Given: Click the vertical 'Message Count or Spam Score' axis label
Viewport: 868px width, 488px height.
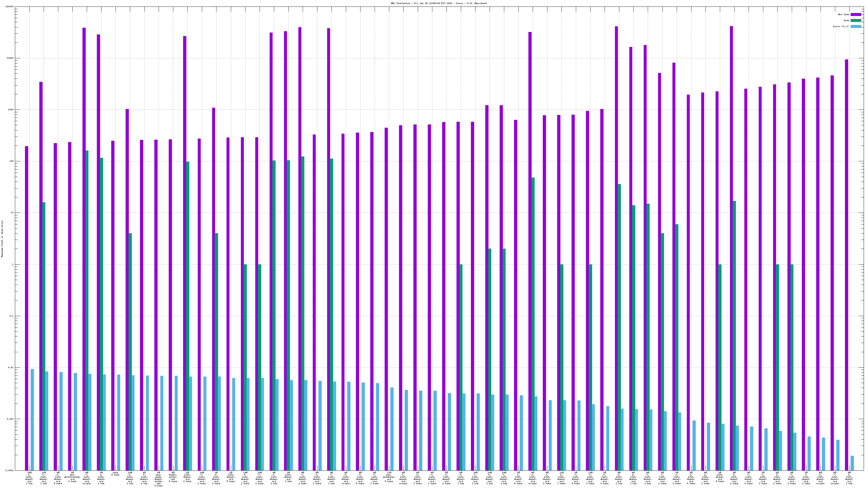Looking at the screenshot, I should tap(2, 239).
